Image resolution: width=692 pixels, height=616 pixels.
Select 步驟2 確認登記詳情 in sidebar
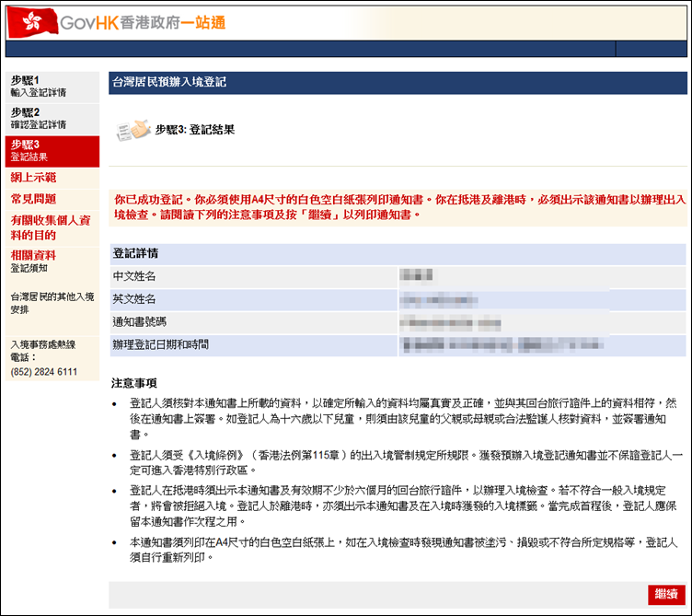(x=52, y=119)
